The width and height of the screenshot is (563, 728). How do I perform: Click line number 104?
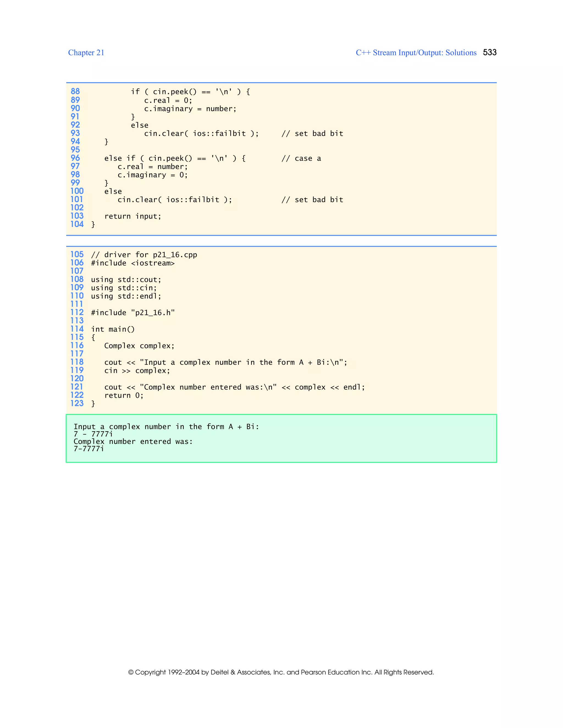click(77, 224)
